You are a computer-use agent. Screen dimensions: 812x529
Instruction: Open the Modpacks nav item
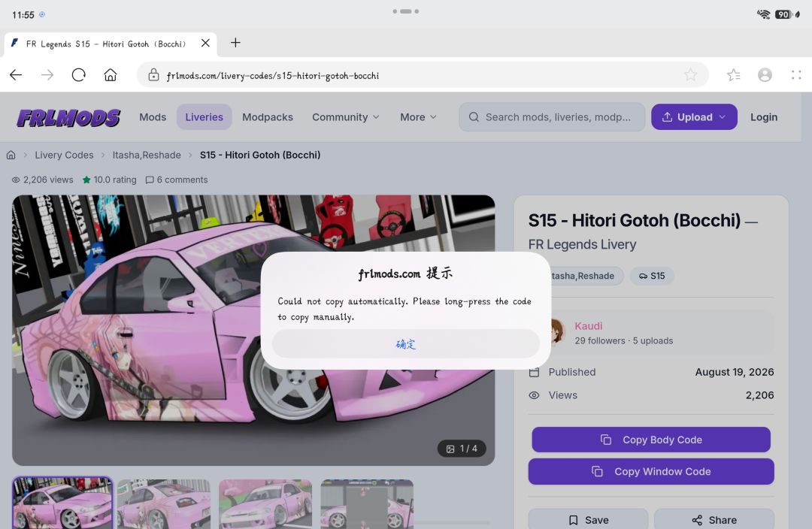pos(268,117)
